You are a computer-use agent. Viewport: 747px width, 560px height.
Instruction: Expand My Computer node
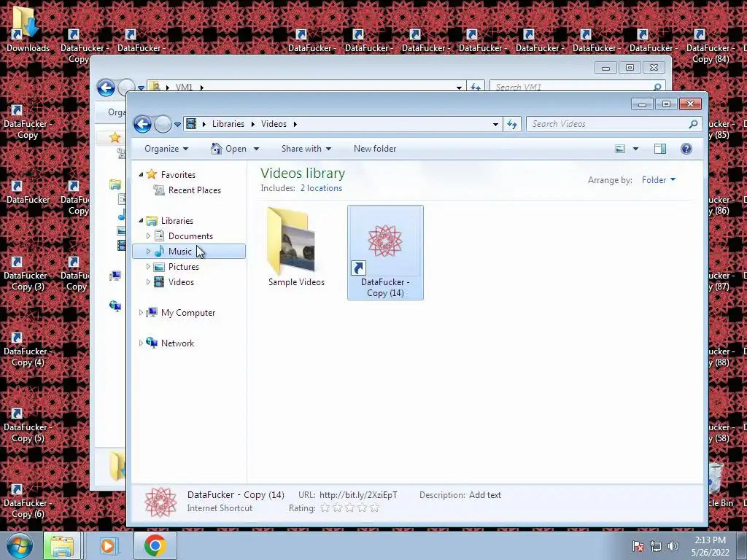pyautogui.click(x=141, y=312)
